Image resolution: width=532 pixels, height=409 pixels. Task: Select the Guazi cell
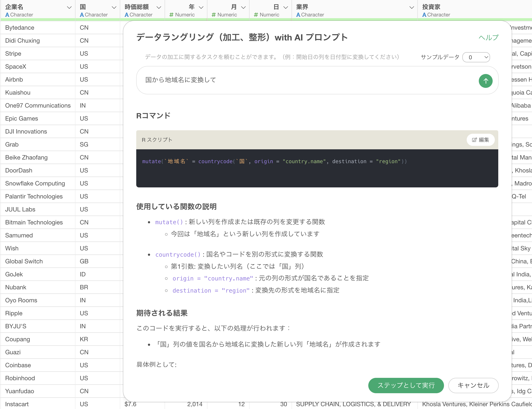38,352
